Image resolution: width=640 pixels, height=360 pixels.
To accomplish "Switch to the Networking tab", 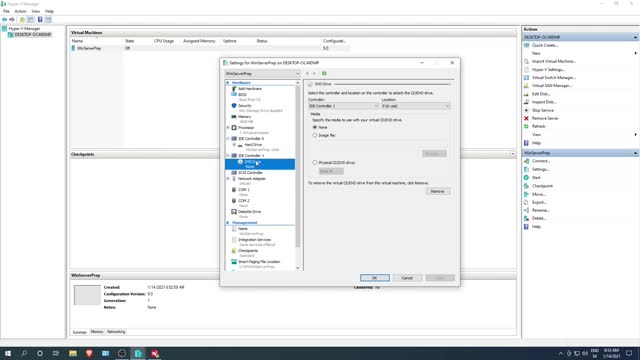I will 116,332.
